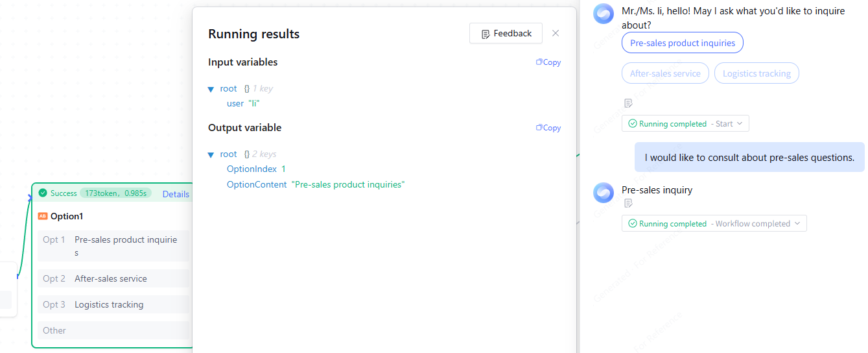Collapse the output variable root node
This screenshot has width=868, height=353.
coord(211,154)
